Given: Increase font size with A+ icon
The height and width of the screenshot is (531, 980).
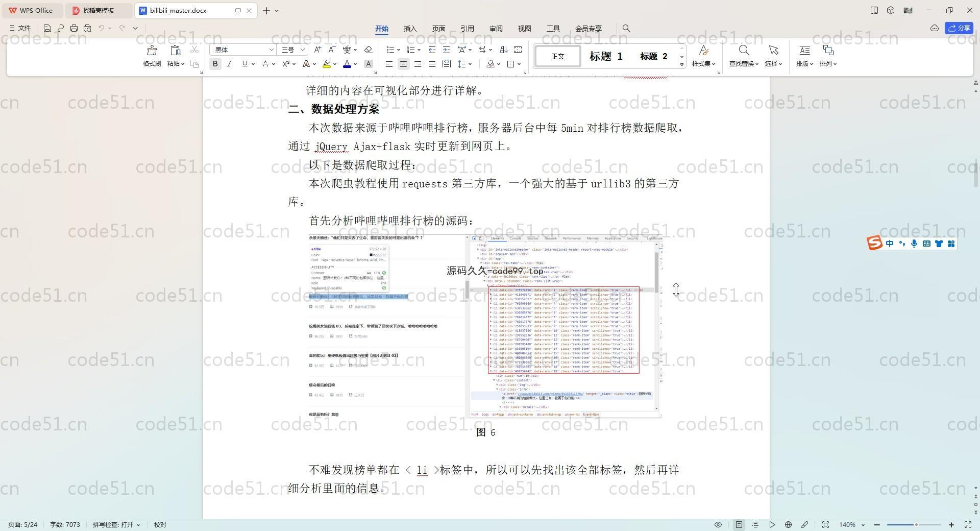Looking at the screenshot, I should pyautogui.click(x=317, y=50).
